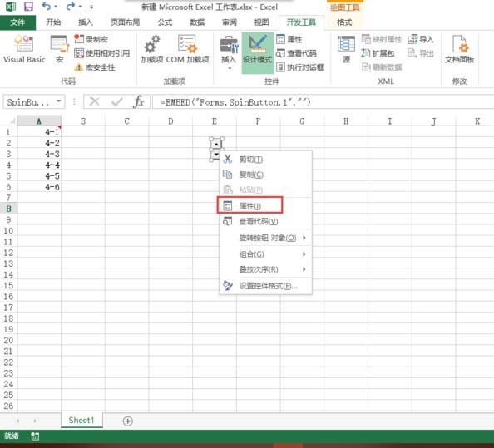Switch to the Format (格式) tab
The image size is (494, 448).
[x=344, y=22]
